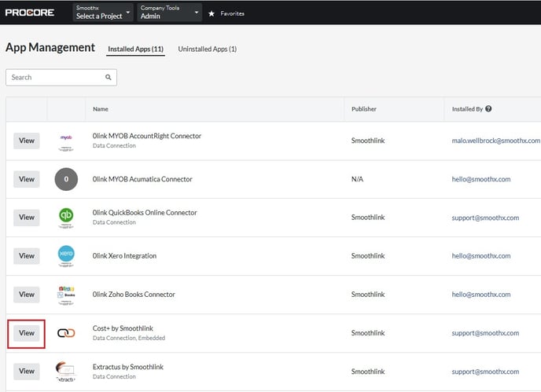Click Smoothlink publisher in Cost+ row
Image resolution: width=541 pixels, height=392 pixels.
tap(368, 333)
